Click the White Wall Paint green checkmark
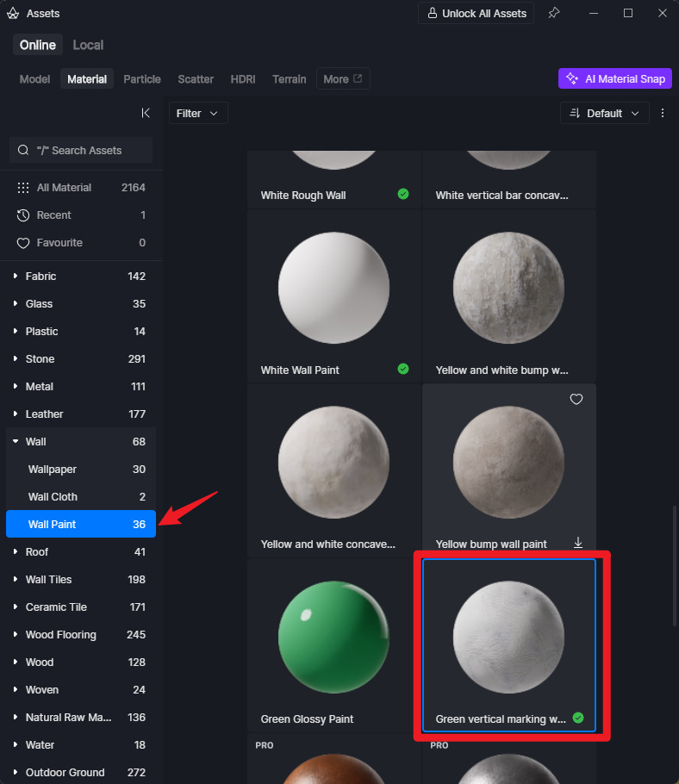Viewport: 679px width, 784px height. [x=403, y=369]
